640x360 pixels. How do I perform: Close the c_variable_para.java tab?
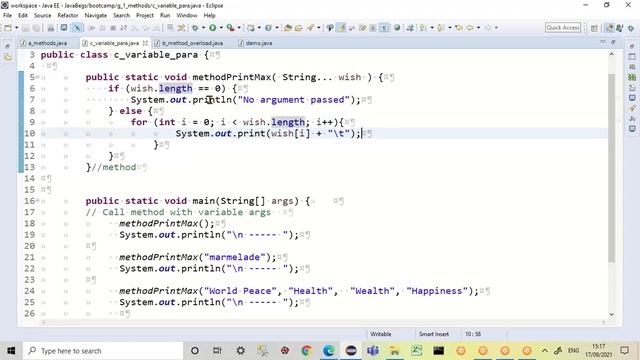point(145,43)
